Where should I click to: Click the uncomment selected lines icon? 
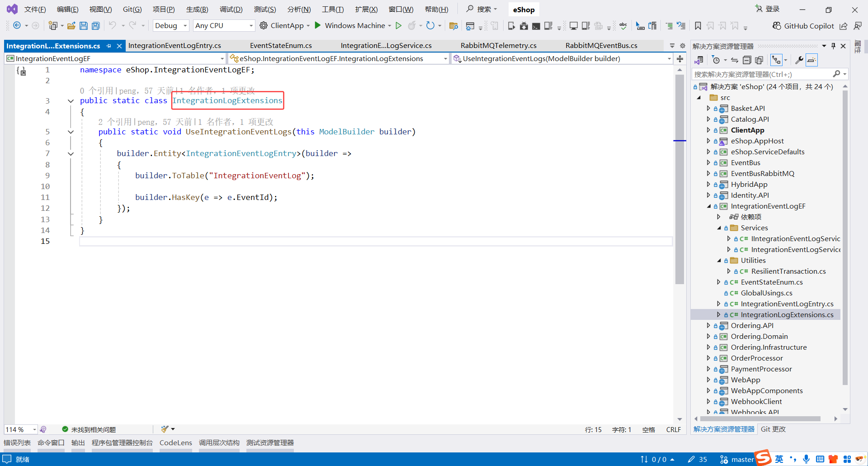point(681,26)
